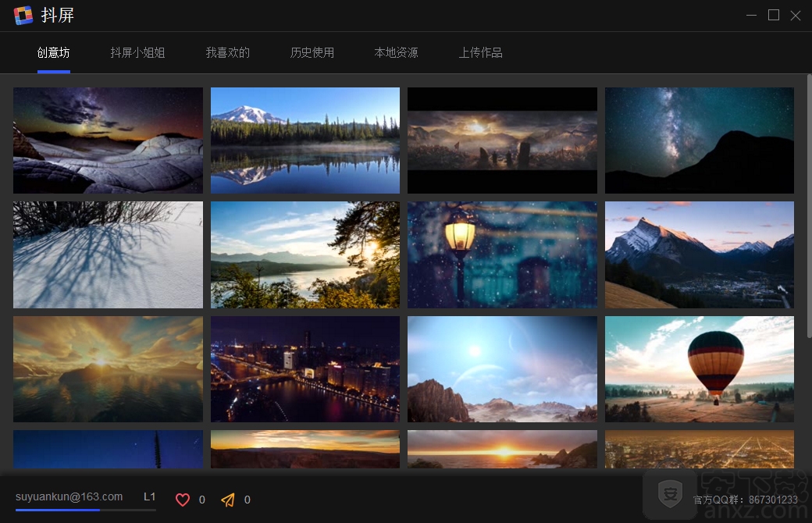
Task: Click the vertical scrollbar of the wallpaper grid
Action: click(809, 206)
